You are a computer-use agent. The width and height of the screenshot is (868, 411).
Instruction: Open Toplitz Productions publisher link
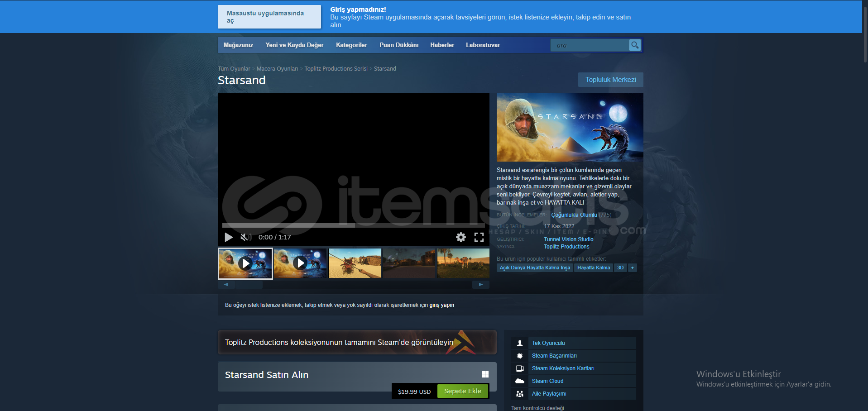click(x=566, y=247)
